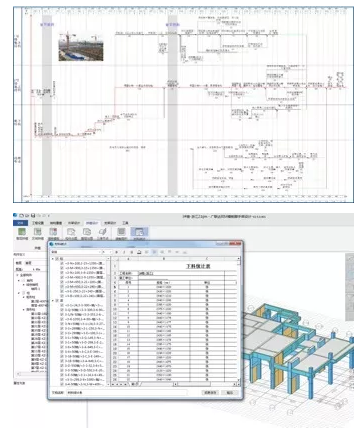This screenshot has width=363, height=444.
Task: Uncheck the first item under second tree group
Action: pyautogui.click(x=62, y=305)
